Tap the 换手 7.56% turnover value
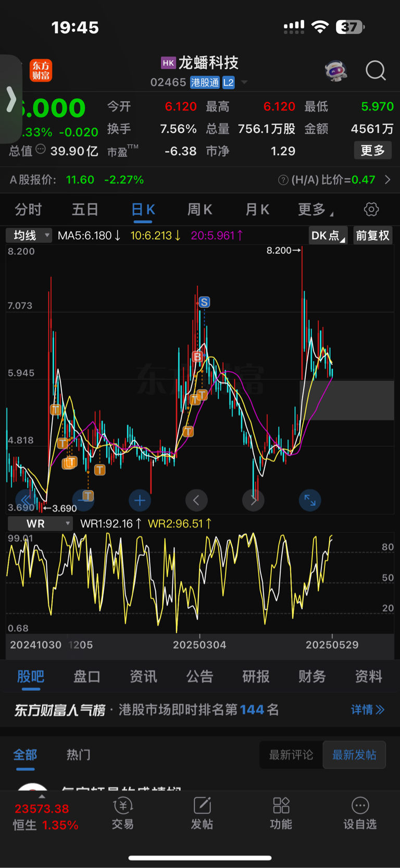 (178, 129)
